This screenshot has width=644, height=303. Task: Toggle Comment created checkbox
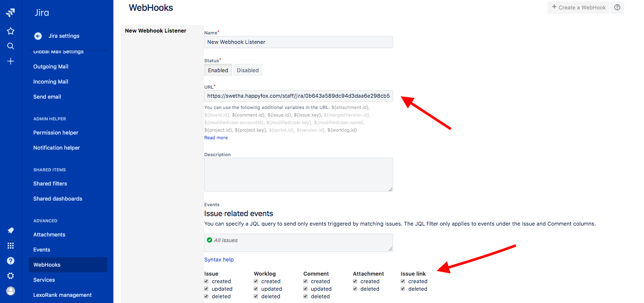pyautogui.click(x=306, y=281)
